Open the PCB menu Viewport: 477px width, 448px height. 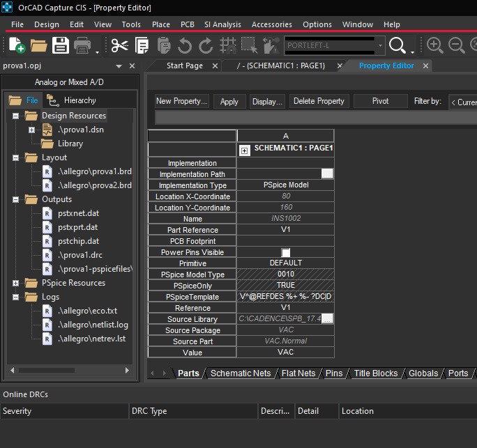188,24
